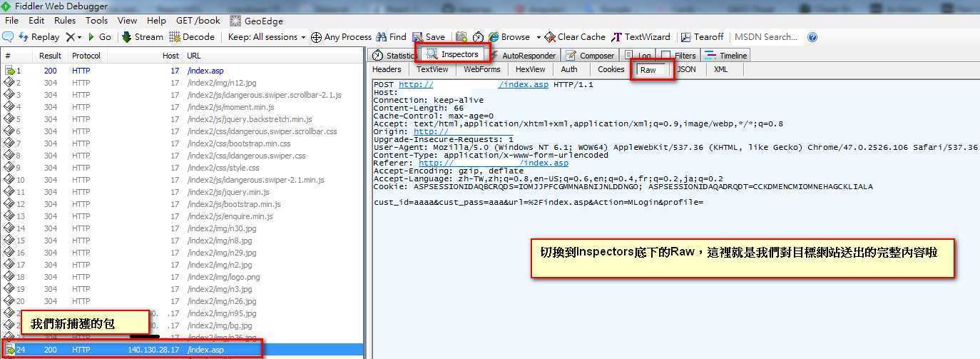Screen dimensions: 980x359
Task: Select the Auth inspector tab
Action: [x=569, y=69]
